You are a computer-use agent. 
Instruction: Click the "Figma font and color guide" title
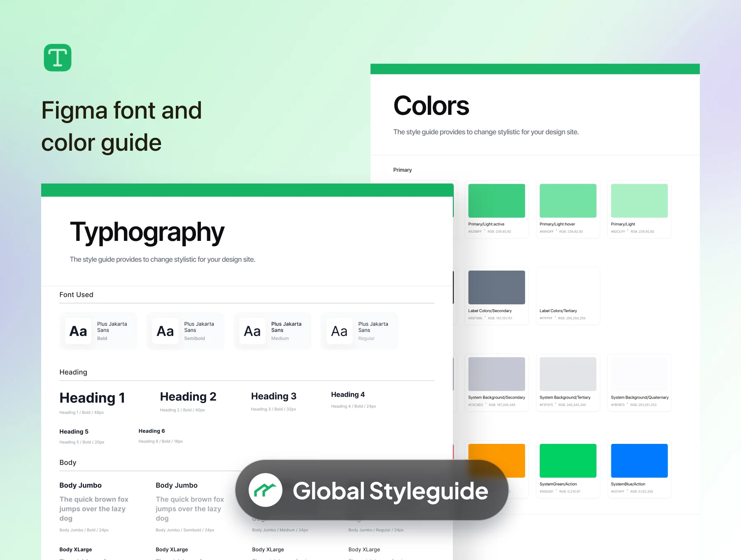point(122,126)
